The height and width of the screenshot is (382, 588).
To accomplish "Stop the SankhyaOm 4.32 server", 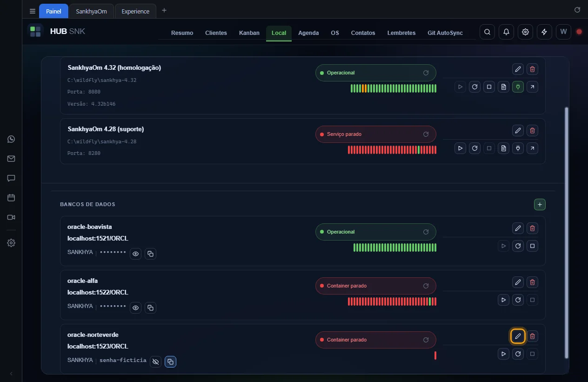I will tap(489, 87).
